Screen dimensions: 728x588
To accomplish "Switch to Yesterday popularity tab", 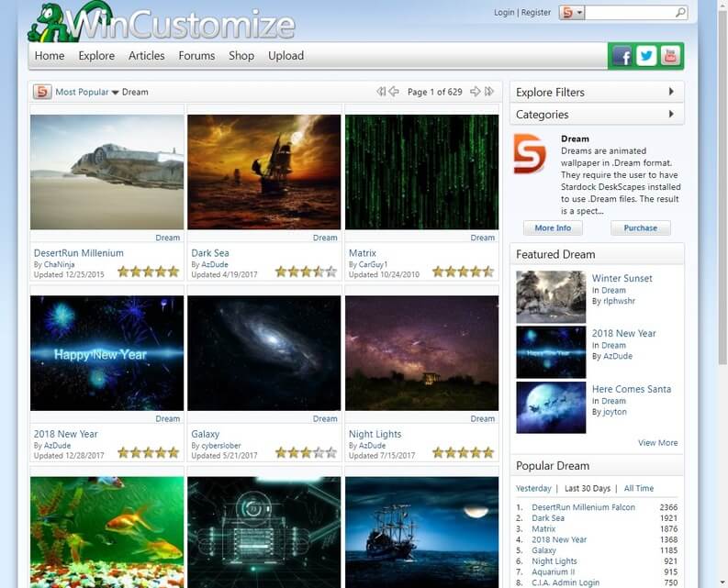I will click(x=533, y=488).
